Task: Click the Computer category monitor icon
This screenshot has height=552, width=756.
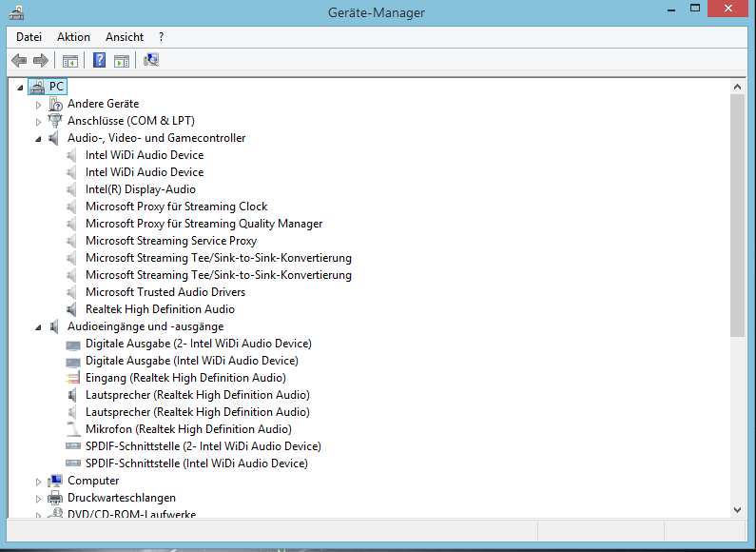Action: [55, 481]
